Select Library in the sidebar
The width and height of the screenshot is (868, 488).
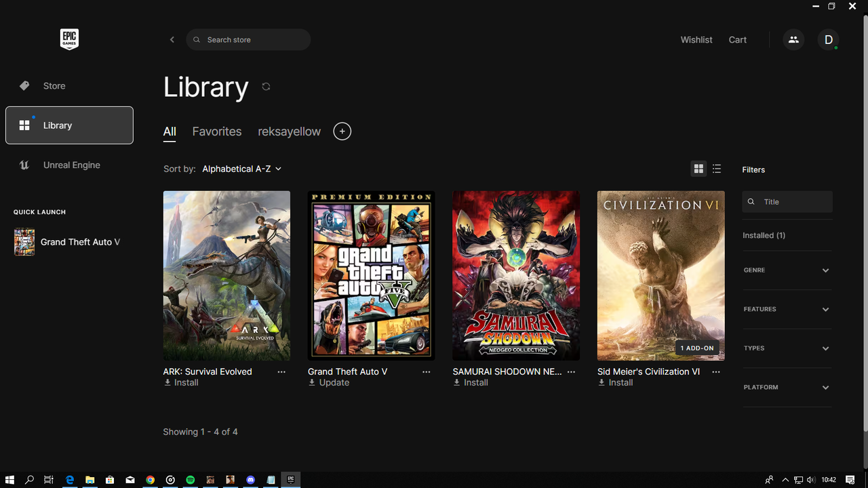[x=69, y=125]
